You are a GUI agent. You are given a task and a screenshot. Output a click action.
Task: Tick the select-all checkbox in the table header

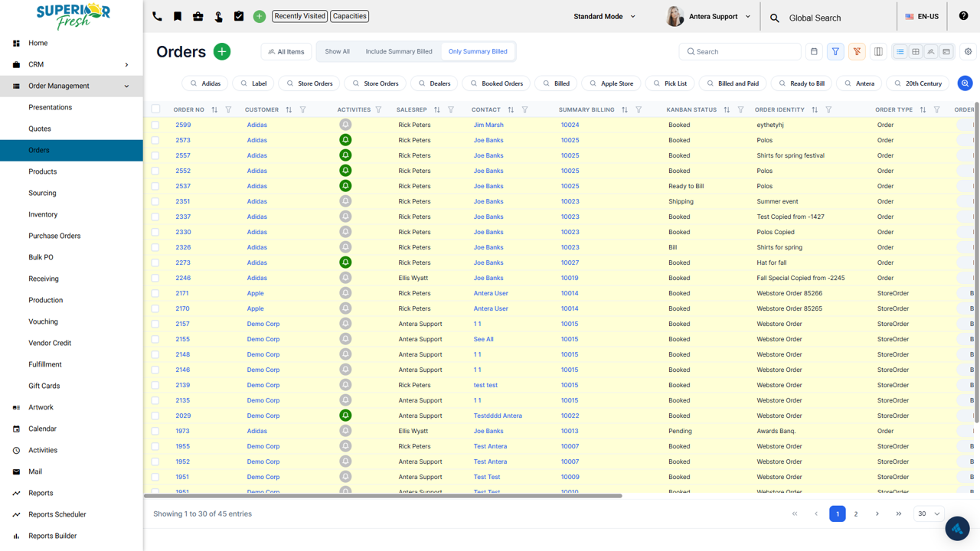coord(155,109)
